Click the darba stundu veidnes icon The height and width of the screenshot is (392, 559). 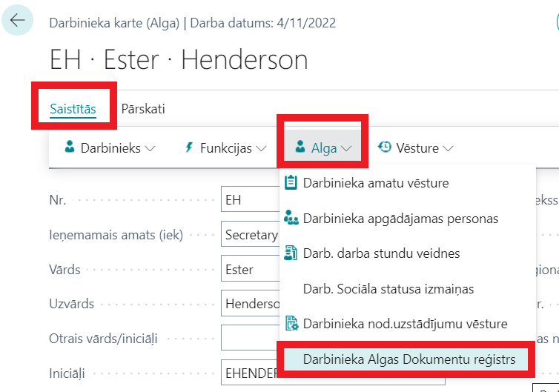[291, 253]
